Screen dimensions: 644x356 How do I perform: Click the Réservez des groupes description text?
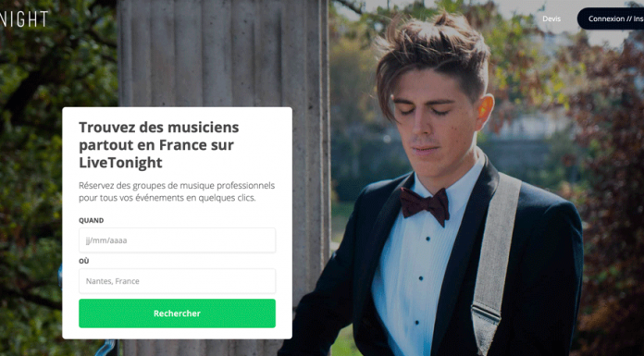[x=177, y=191]
